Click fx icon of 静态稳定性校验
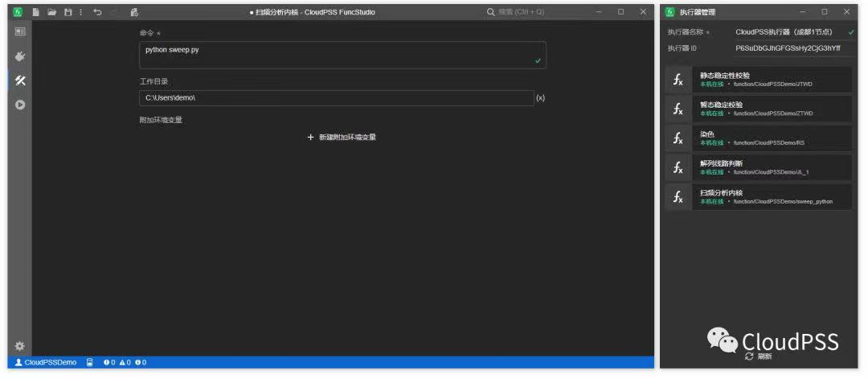This screenshot has width=868, height=379. point(678,80)
